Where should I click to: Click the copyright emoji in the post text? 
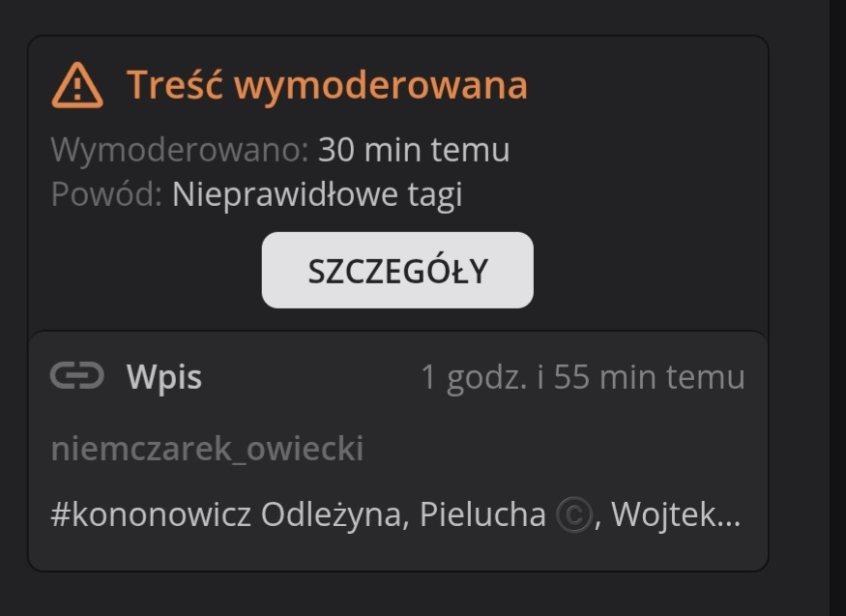(574, 515)
